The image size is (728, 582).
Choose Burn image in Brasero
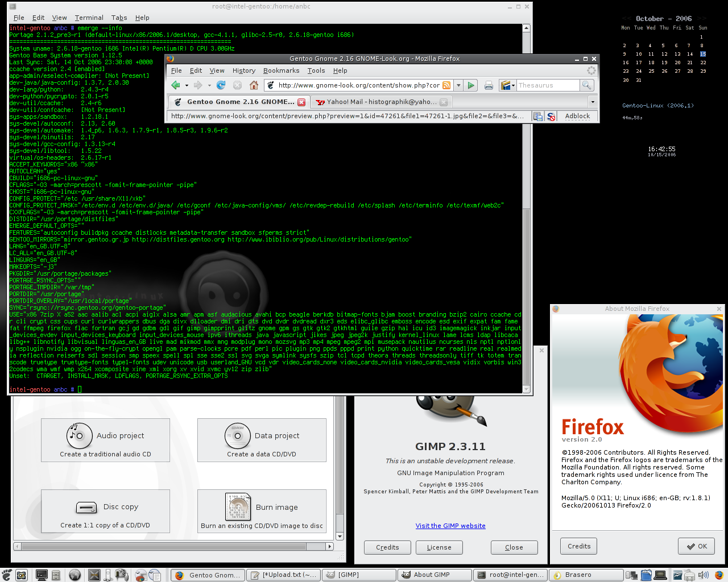click(262, 512)
